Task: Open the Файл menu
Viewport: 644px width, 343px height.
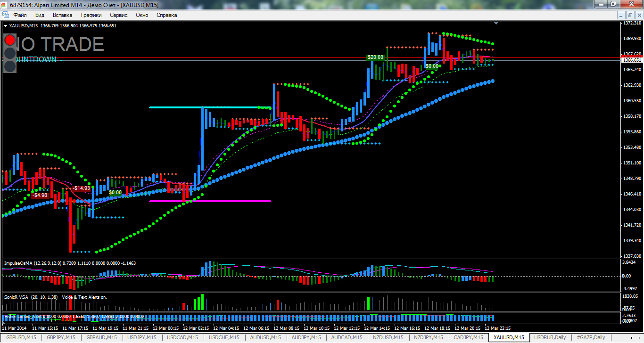Action: 20,15
